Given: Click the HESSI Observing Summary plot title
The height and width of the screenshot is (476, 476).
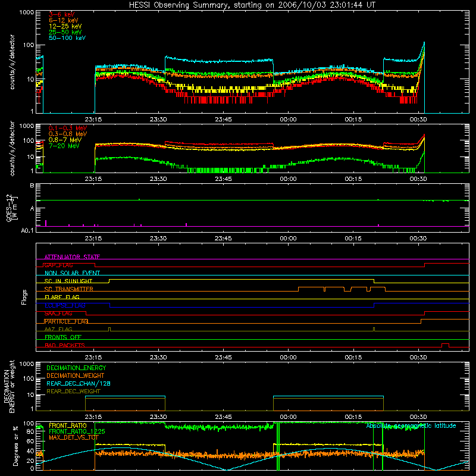Looking at the screenshot, I should pos(252,5).
